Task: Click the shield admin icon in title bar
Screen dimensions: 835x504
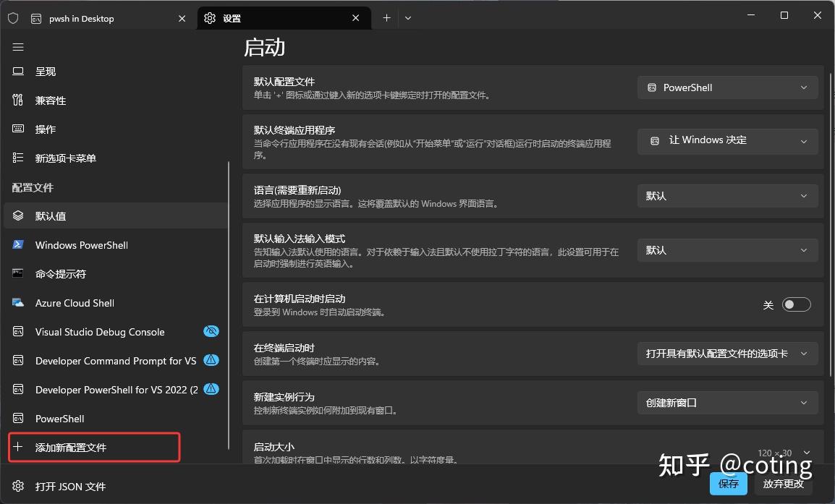Action: 13,19
